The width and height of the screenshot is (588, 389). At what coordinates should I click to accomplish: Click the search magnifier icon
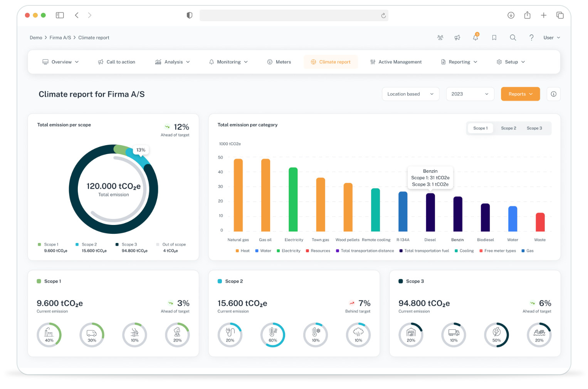(x=513, y=37)
